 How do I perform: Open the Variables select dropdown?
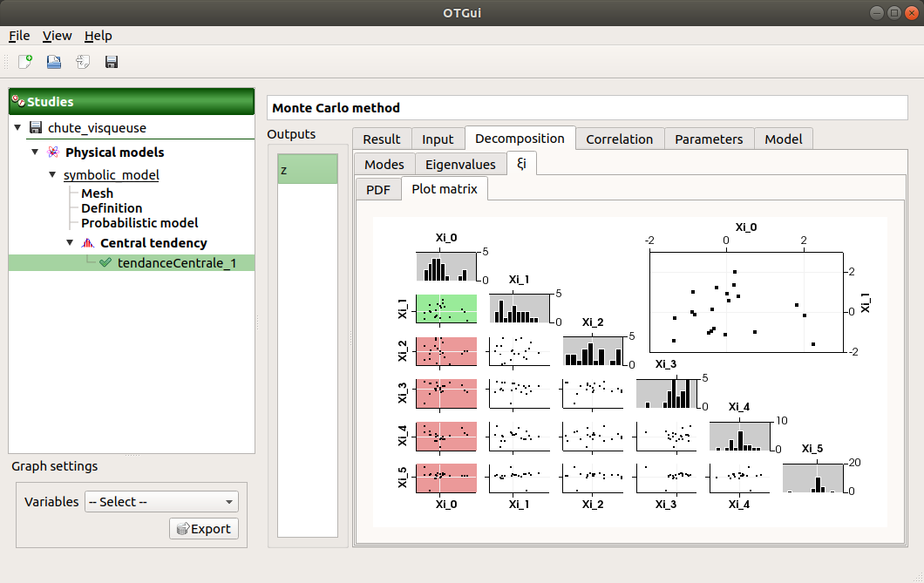tap(161, 502)
